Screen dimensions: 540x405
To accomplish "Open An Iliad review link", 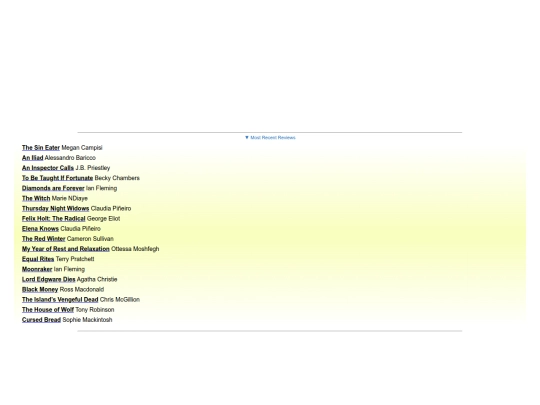I will coord(32,158).
